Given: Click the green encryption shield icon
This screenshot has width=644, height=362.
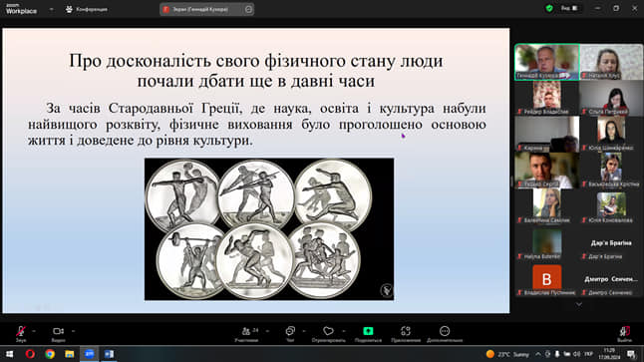Looking at the screenshot, I should tap(549, 9).
